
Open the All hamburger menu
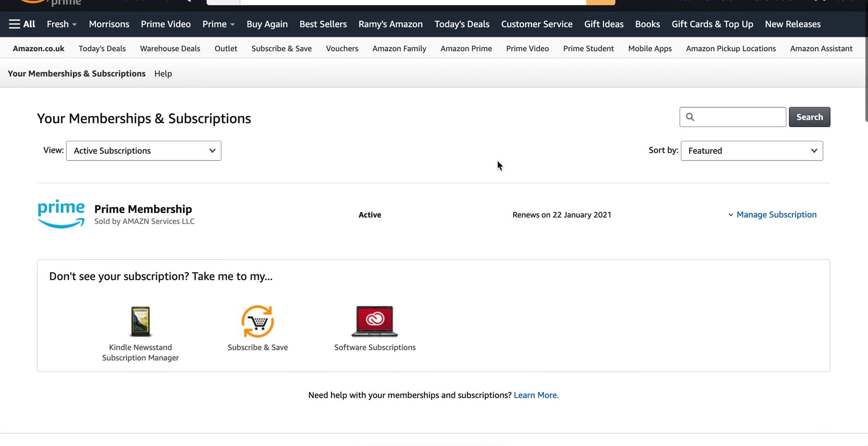(x=22, y=24)
